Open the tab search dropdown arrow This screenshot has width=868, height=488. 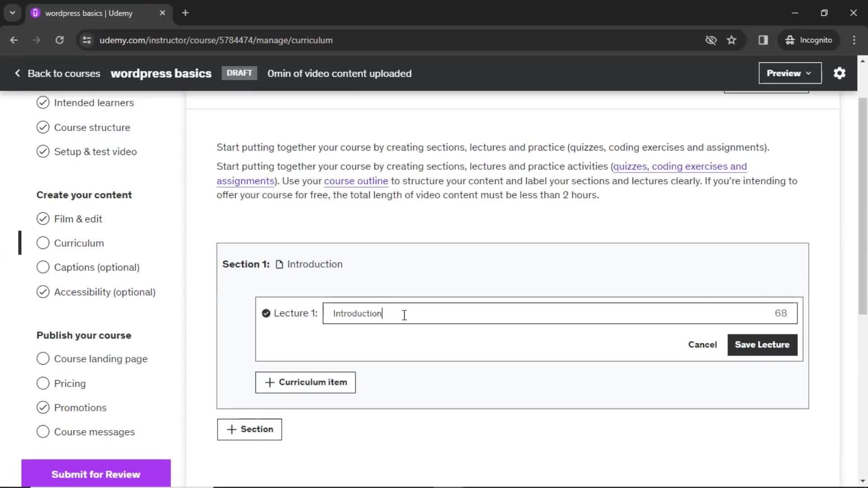point(12,13)
